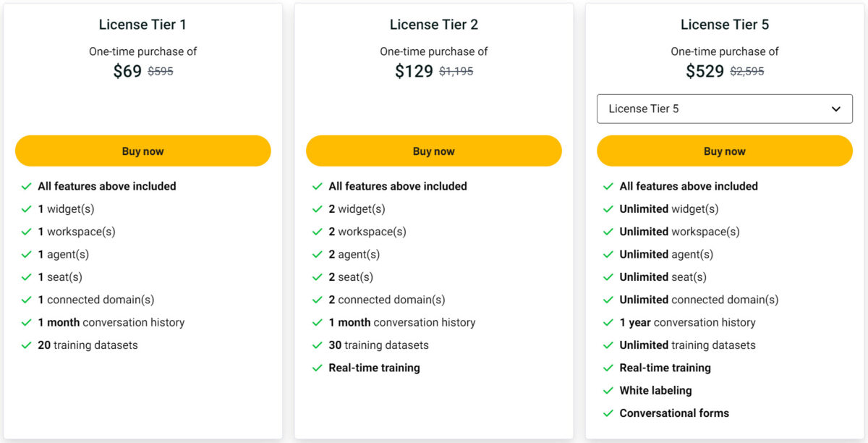Select the checkmark beside "White labeling"
The height and width of the screenshot is (443, 868).
pyautogui.click(x=608, y=390)
